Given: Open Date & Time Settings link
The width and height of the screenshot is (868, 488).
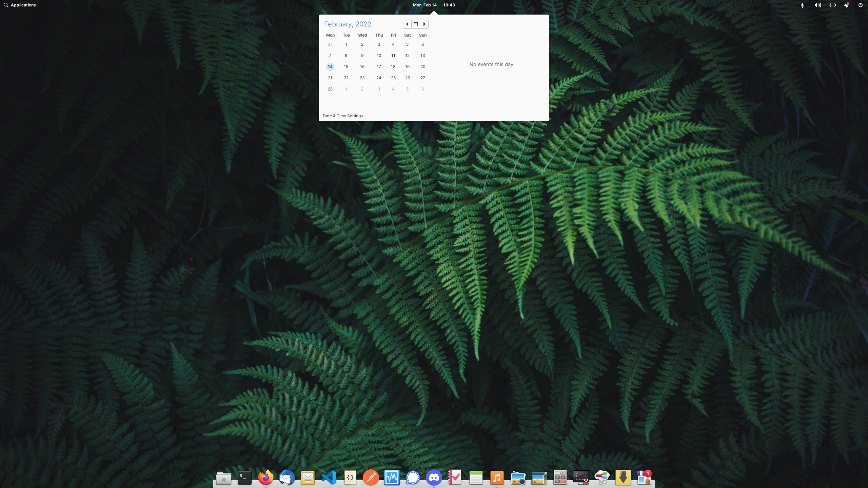Looking at the screenshot, I should pyautogui.click(x=344, y=116).
